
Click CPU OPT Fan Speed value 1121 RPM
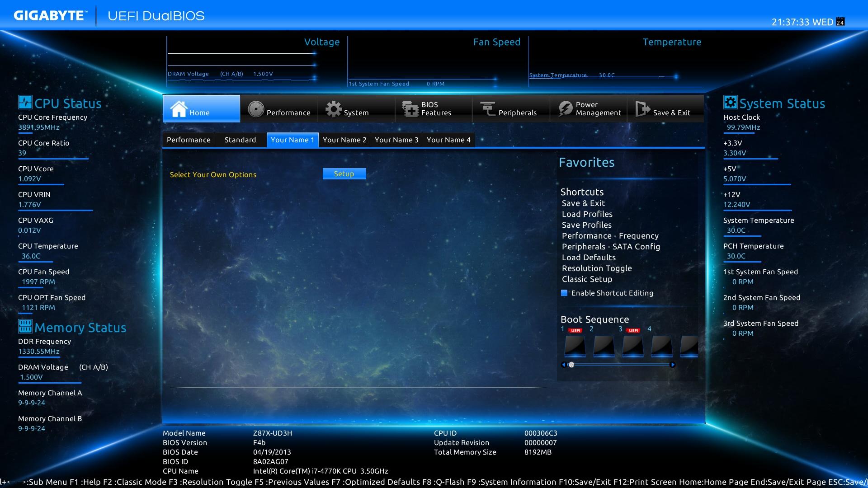tap(38, 308)
